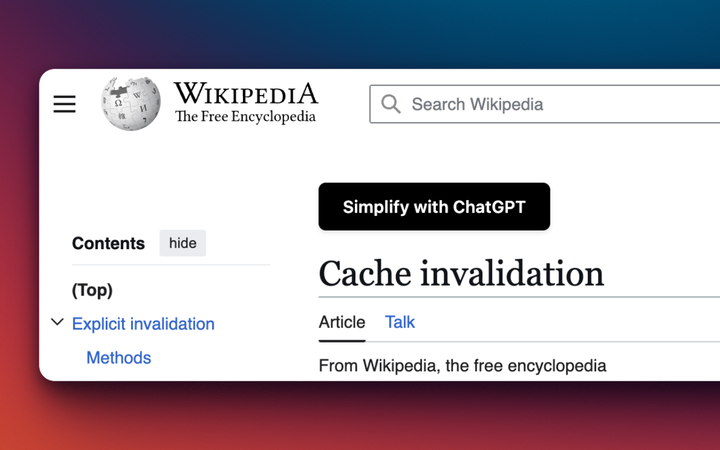720x450 pixels.
Task: Collapse the Explicit invalidation section chevron
Action: (57, 323)
